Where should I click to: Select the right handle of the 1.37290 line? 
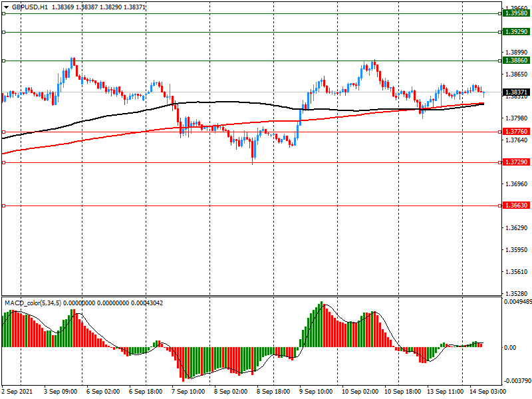pos(500,163)
